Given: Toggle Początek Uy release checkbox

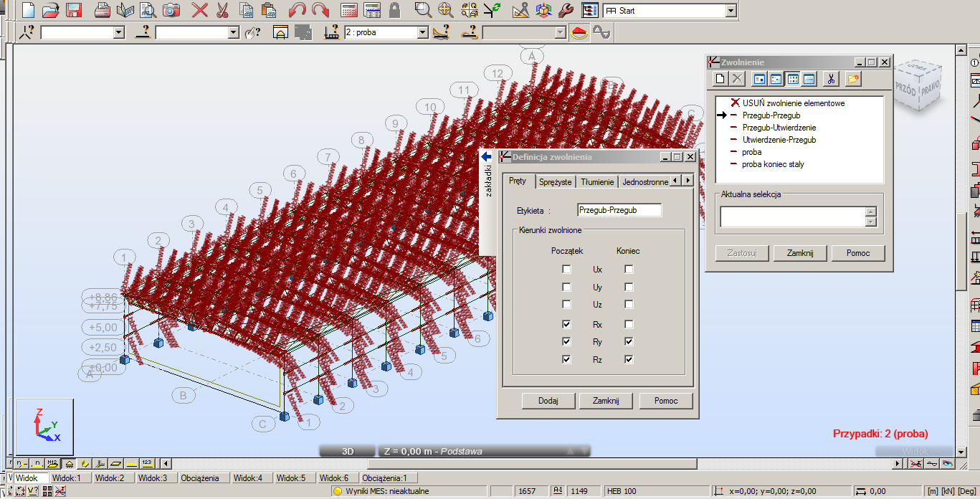Looking at the screenshot, I should 567,287.
